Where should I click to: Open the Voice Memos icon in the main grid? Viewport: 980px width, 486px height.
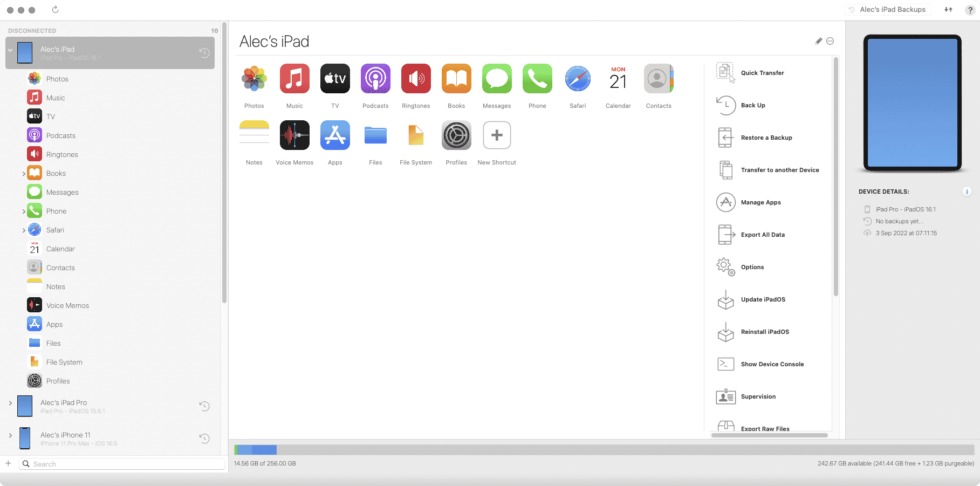[x=294, y=135]
